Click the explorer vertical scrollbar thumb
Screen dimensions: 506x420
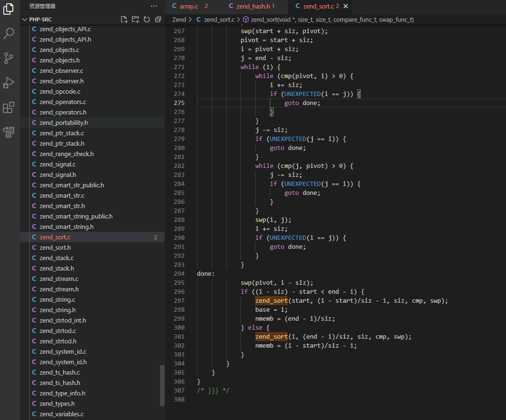[162, 385]
